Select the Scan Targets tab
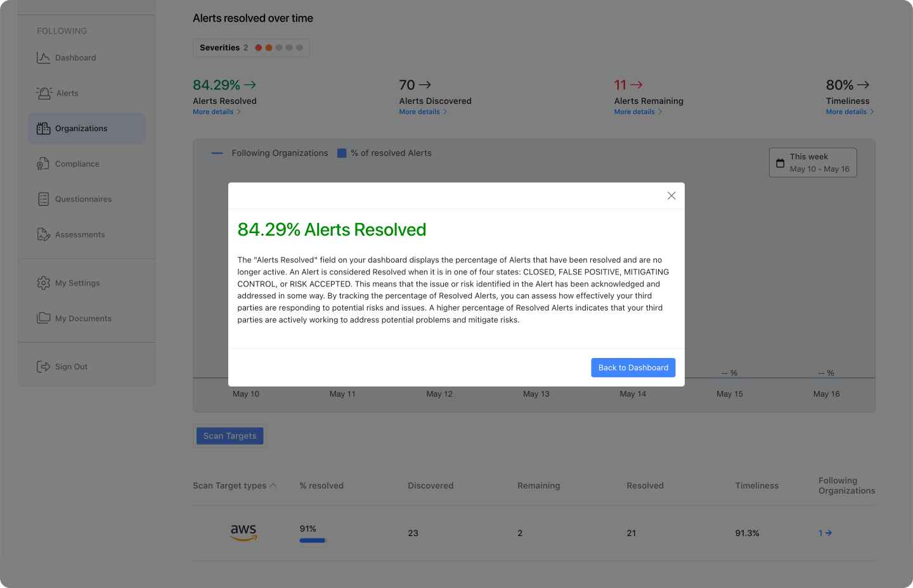This screenshot has height=588, width=913. pyautogui.click(x=230, y=436)
